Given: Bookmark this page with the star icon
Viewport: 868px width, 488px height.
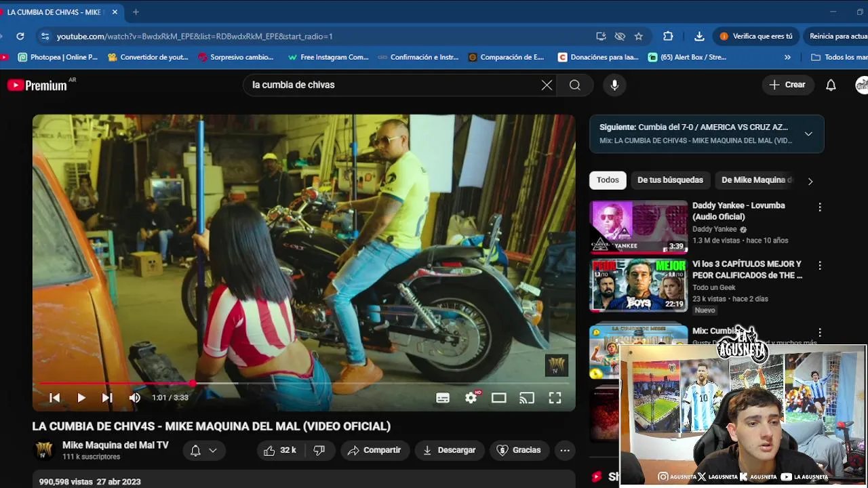Looking at the screenshot, I should [x=638, y=36].
